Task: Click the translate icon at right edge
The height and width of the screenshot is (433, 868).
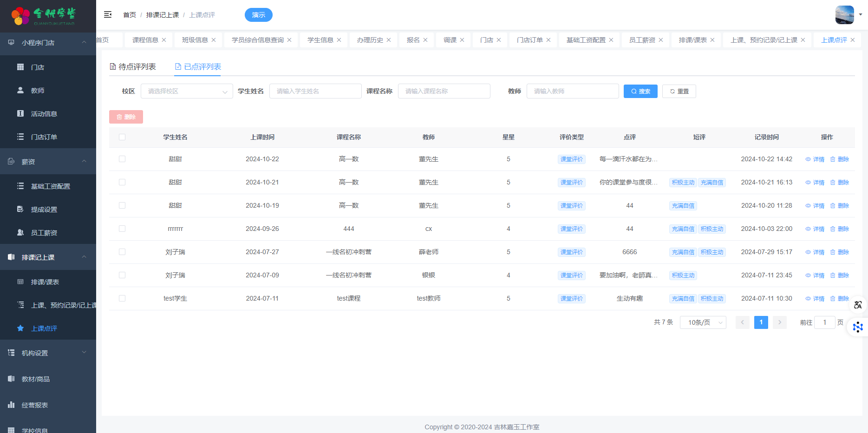Action: (858, 305)
